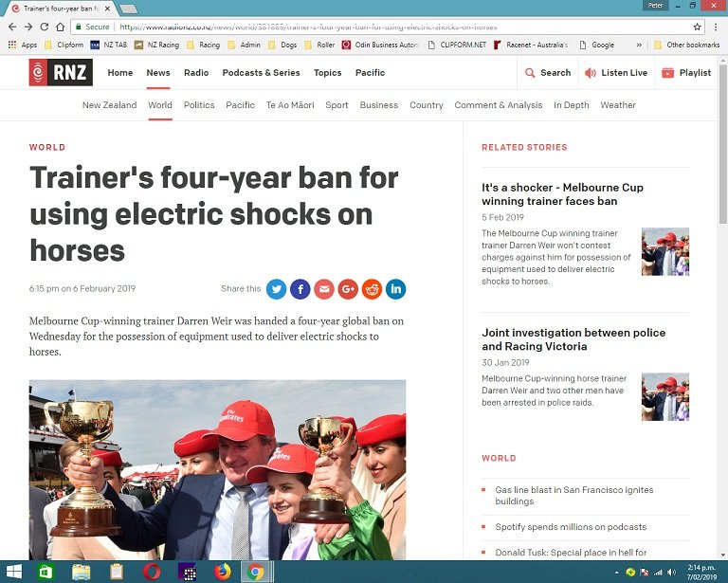Viewport: 728px width, 583px height.
Task: Share article on LinkedIn
Action: click(x=395, y=289)
